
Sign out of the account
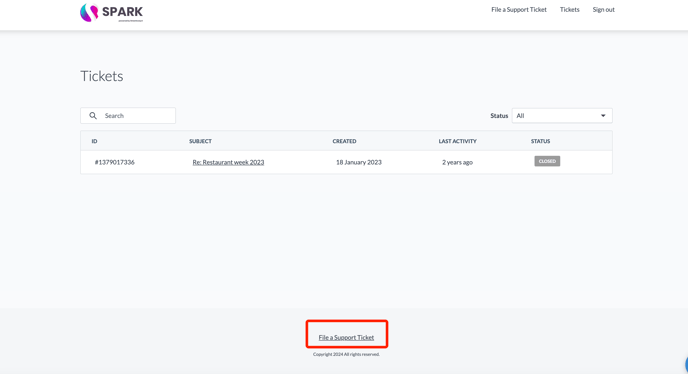[603, 10]
